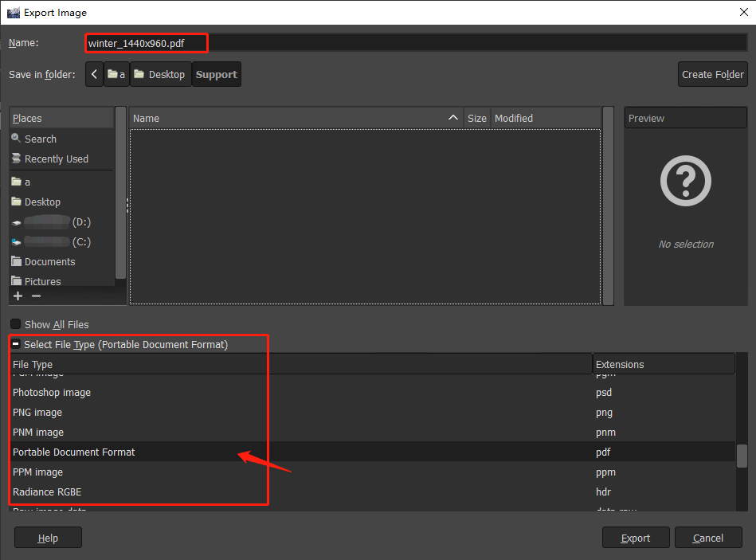Sort files by Name column header
756x560 pixels.
pyautogui.click(x=296, y=118)
